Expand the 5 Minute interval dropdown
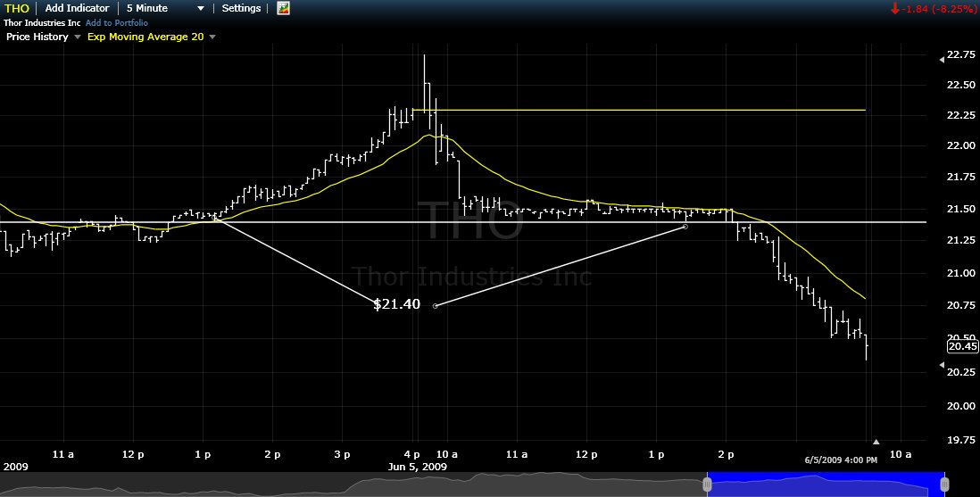The height and width of the screenshot is (497, 980). pos(201,9)
